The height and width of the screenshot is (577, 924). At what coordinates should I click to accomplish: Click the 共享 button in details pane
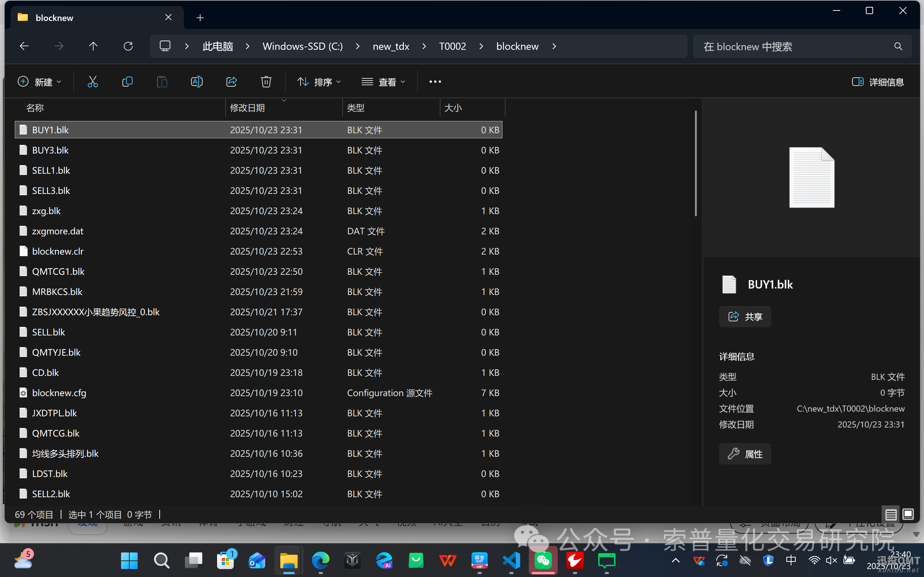coord(744,316)
